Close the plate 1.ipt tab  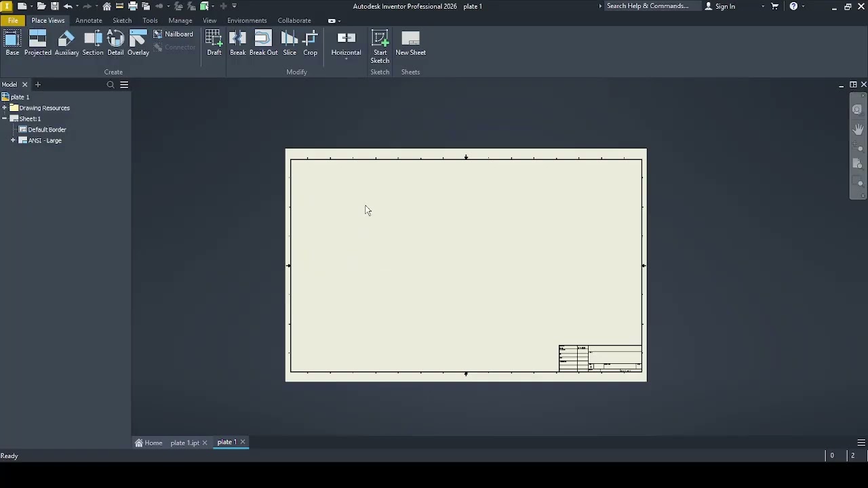click(205, 443)
